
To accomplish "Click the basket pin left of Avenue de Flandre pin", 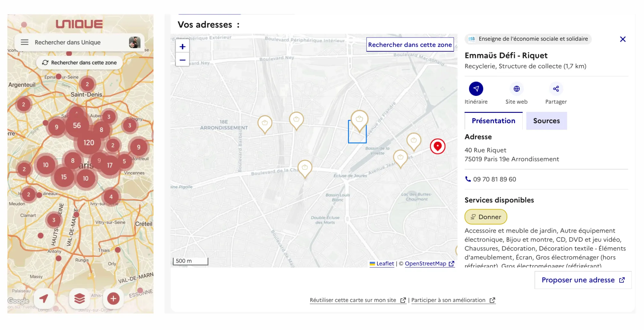I will [296, 121].
